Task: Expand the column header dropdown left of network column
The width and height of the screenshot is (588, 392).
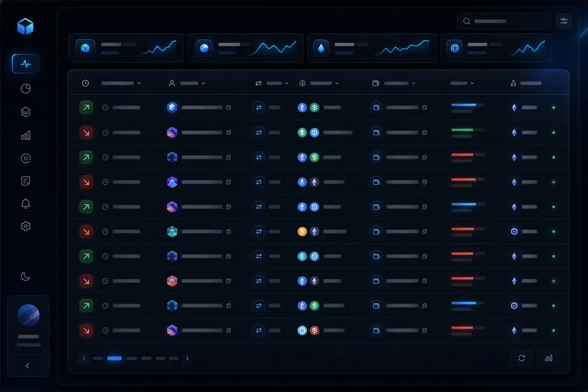Action: click(472, 83)
